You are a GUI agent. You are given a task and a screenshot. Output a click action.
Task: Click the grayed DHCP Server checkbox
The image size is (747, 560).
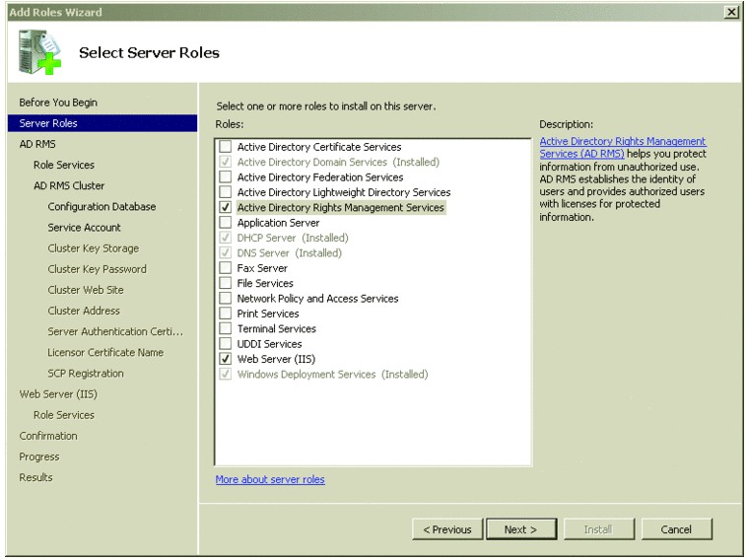click(x=226, y=238)
